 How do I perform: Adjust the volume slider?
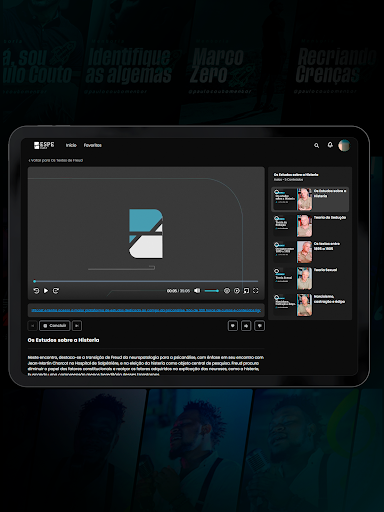tap(212, 291)
